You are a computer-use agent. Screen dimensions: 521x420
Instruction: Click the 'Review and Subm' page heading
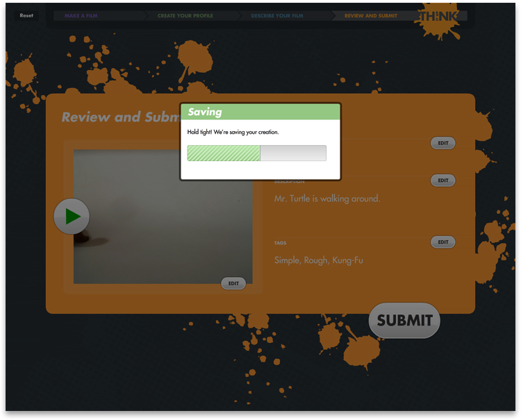point(121,117)
